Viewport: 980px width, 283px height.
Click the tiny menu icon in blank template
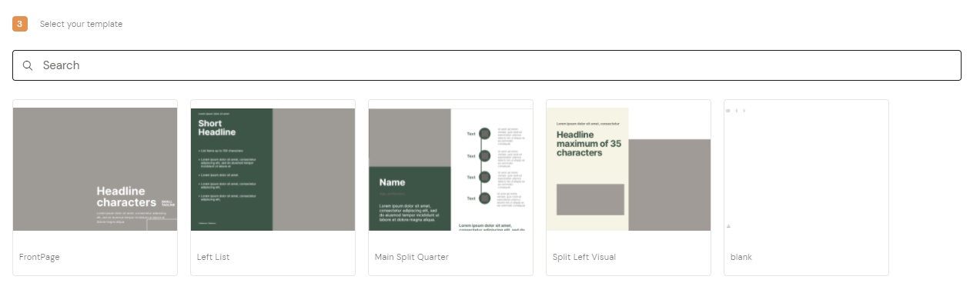point(727,111)
